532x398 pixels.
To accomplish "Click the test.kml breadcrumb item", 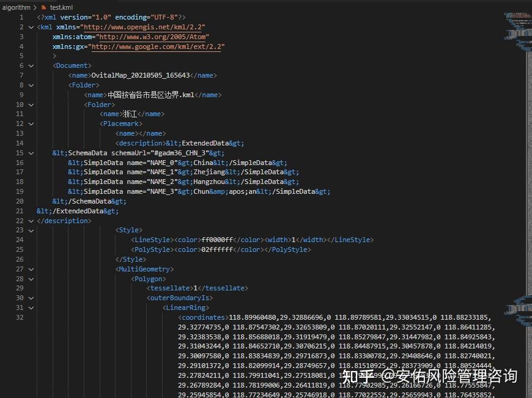I will (x=61, y=8).
